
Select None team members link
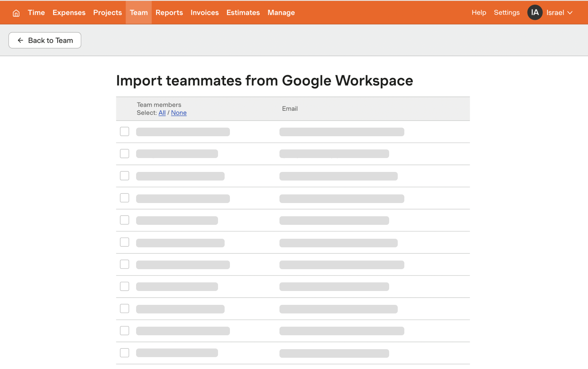(x=179, y=113)
